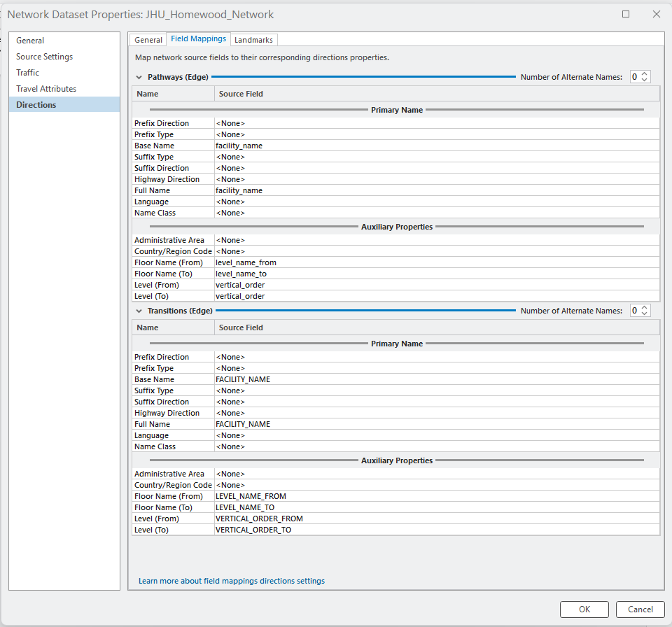This screenshot has height=627, width=672.
Task: Collapse the Pathways (Edge) section
Action: [x=139, y=78]
